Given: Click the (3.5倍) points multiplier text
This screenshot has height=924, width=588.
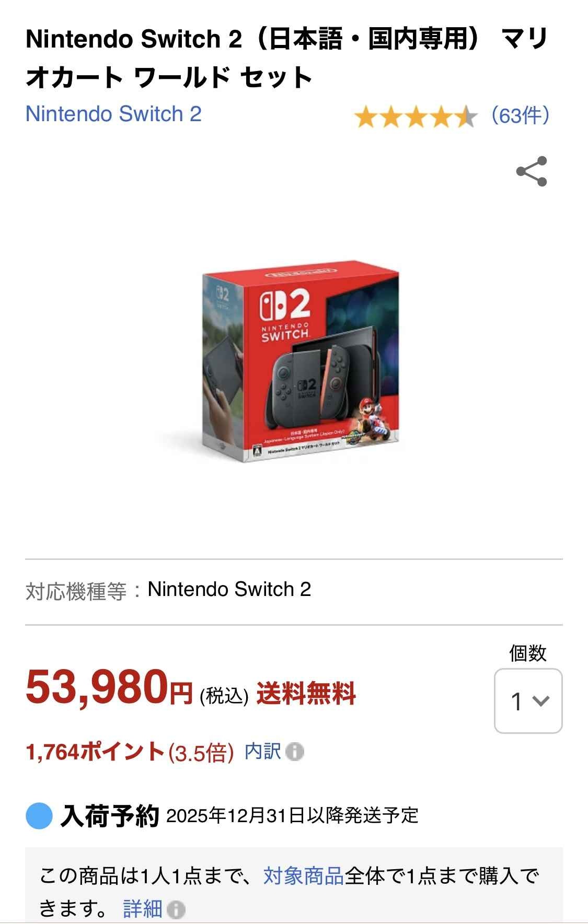Looking at the screenshot, I should 201,753.
